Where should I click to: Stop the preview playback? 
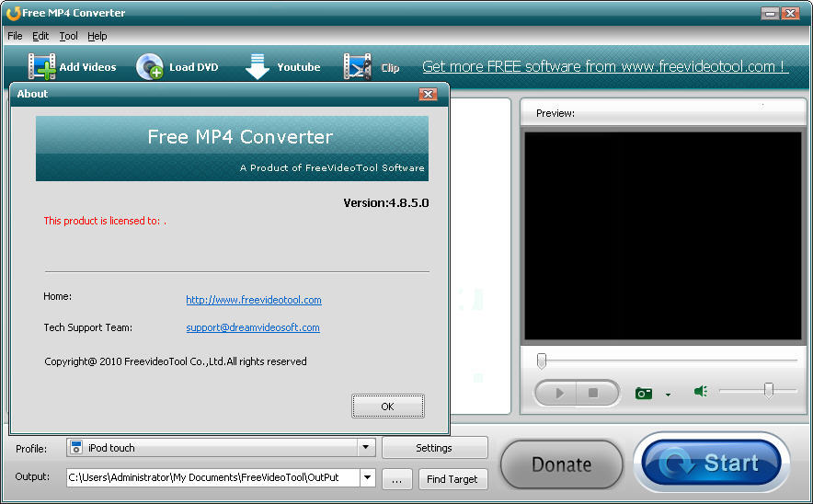pyautogui.click(x=594, y=393)
